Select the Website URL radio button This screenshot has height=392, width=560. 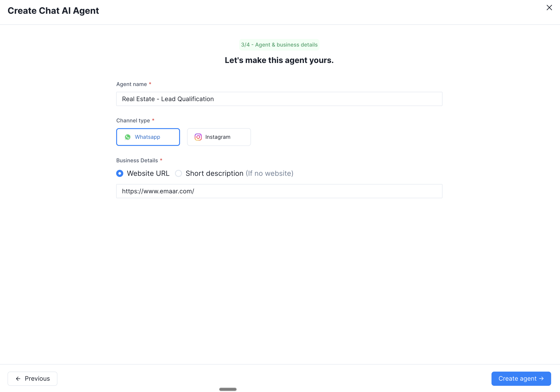pyautogui.click(x=120, y=173)
